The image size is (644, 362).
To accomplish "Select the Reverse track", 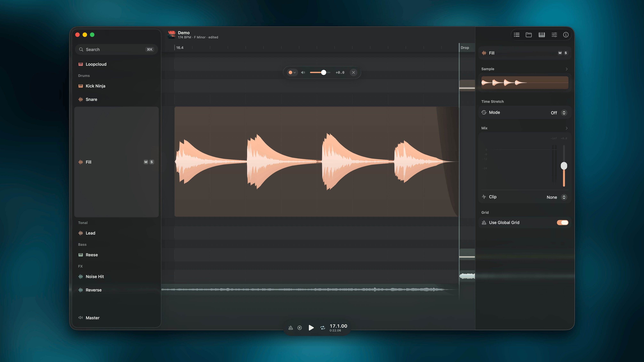I will (x=117, y=290).
